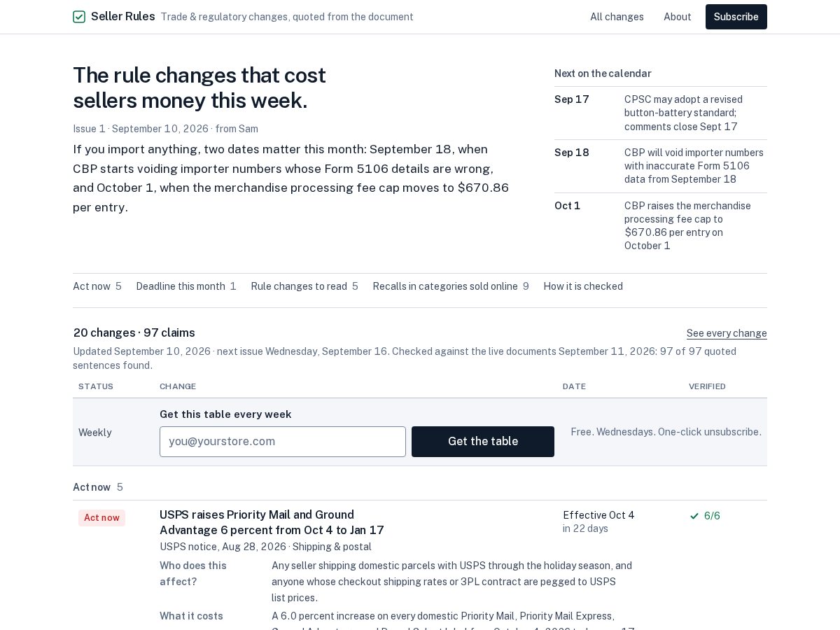
Task: Click the 'Weekly' status cell
Action: [95, 433]
